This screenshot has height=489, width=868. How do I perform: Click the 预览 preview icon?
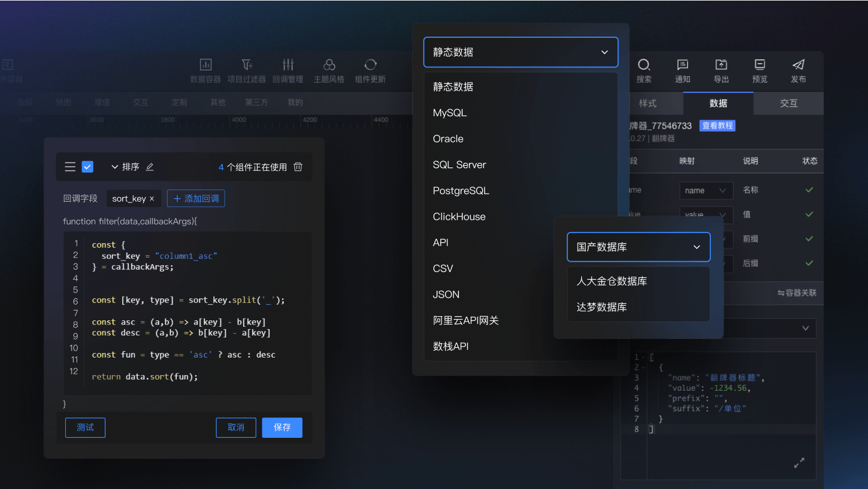tap(760, 65)
